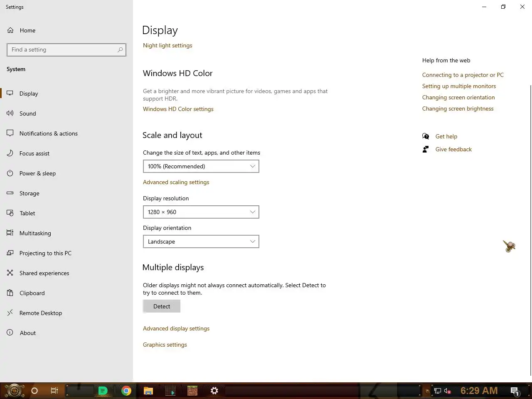Click the Remote Desktop icon
Image resolution: width=532 pixels, height=399 pixels.
10,313
